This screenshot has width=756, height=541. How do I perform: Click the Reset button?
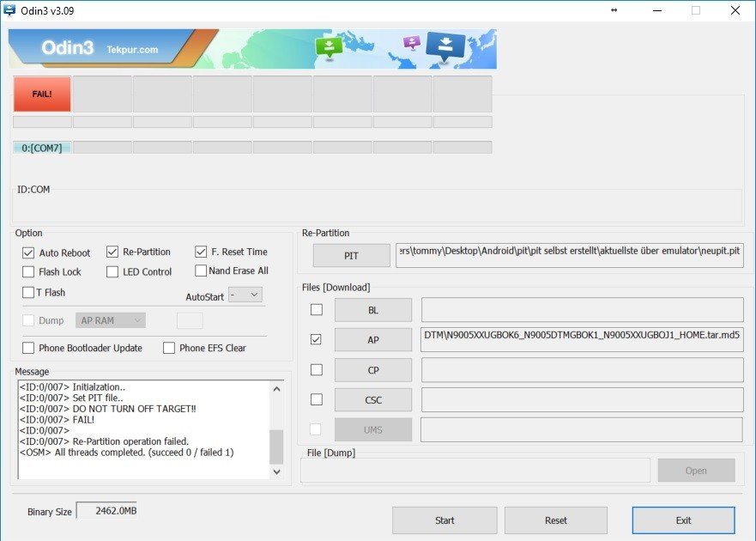pos(556,520)
